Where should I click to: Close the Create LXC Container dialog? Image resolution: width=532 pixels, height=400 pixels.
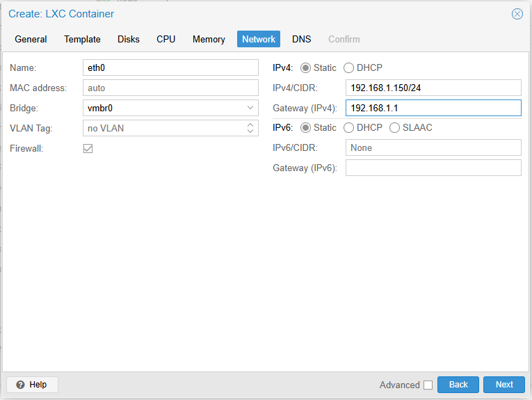pyautogui.click(x=517, y=14)
